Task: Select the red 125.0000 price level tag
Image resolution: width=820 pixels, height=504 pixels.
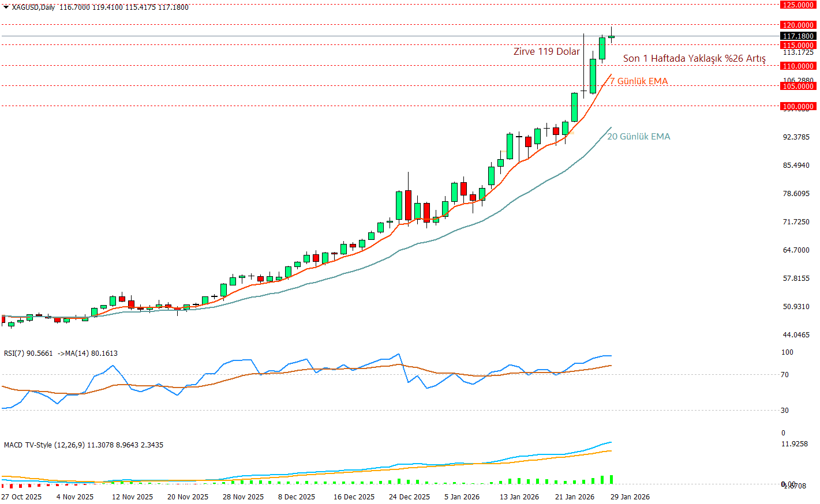Action: 797,5
